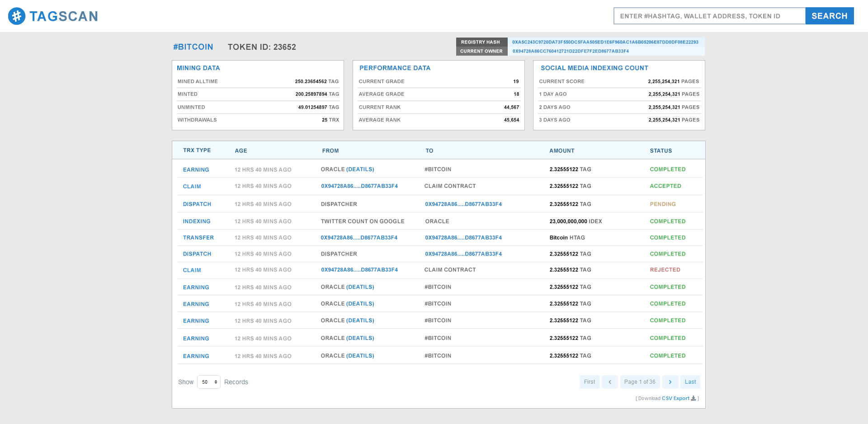Open the registry hash address link
This screenshot has width=868, height=424.
point(605,42)
